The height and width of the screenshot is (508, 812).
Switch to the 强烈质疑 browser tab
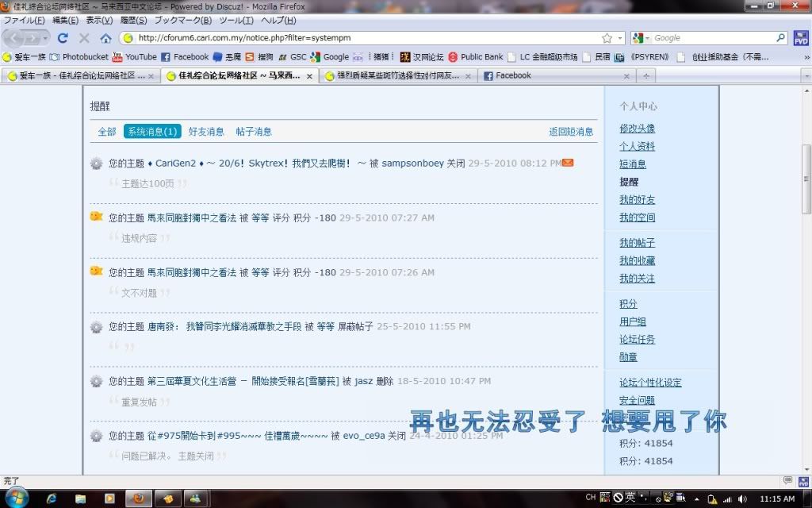398,75
